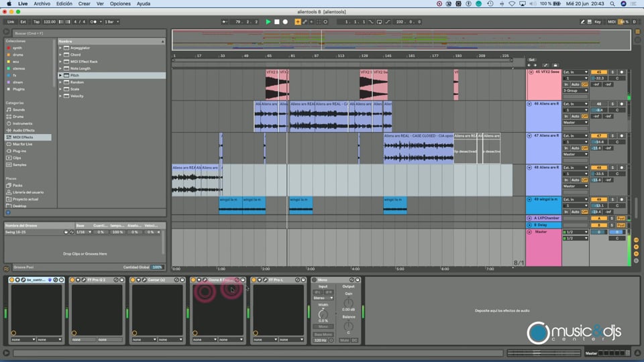
Task: Open Max for Live category
Action: coord(22,144)
